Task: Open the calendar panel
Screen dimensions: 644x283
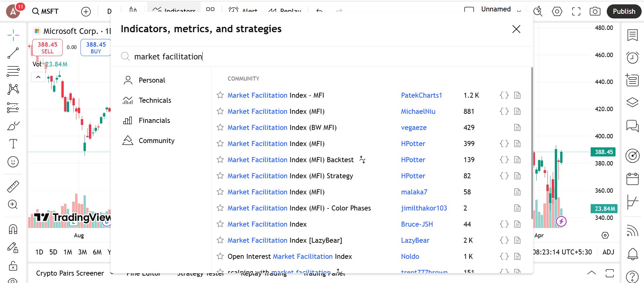Action: point(632,179)
